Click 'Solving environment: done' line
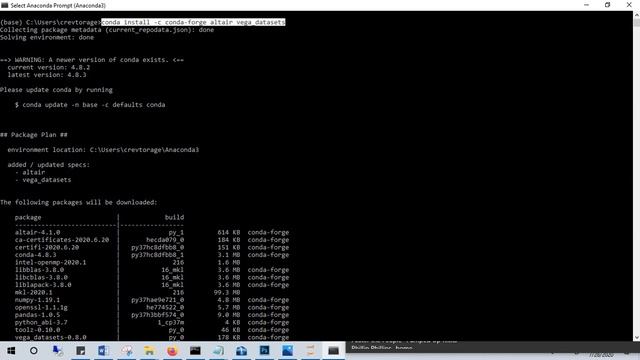The image size is (640, 360). [47, 37]
